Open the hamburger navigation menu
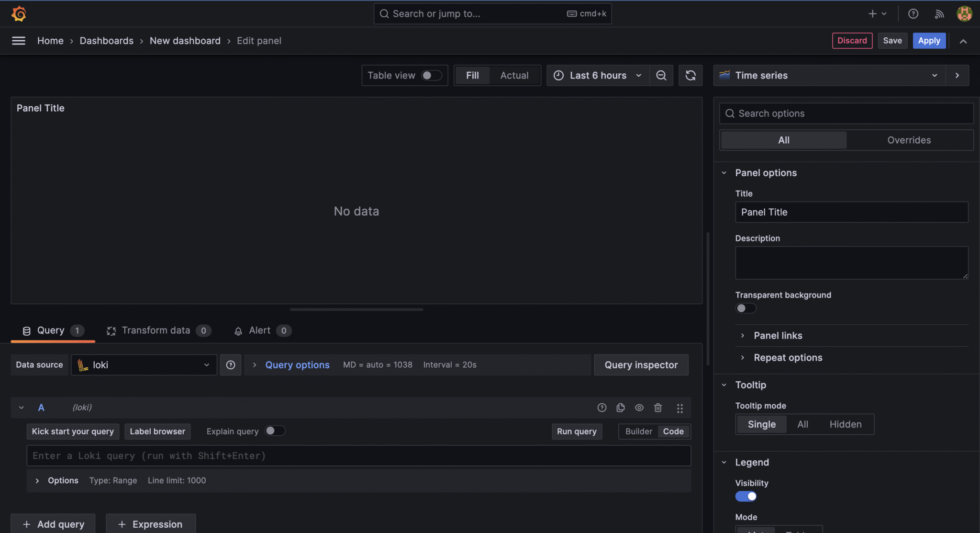This screenshot has width=980, height=533. (x=19, y=41)
